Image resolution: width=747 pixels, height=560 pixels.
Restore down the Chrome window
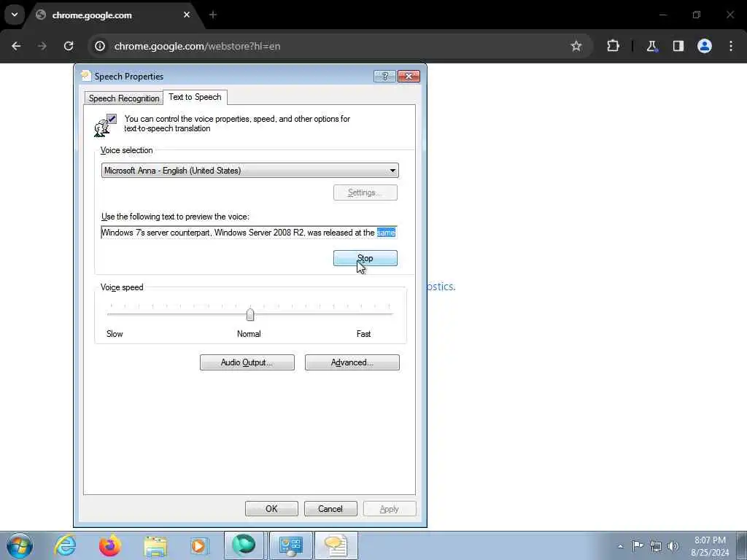point(697,15)
